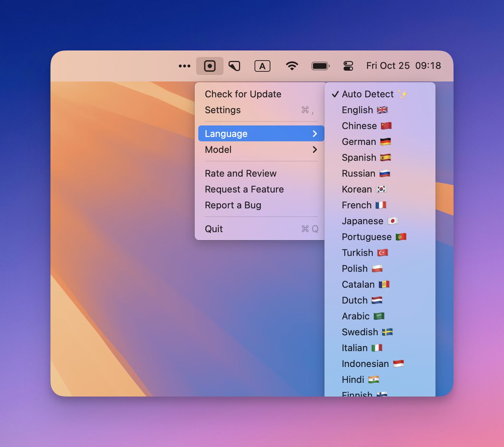Screen dimensions: 504x447
Task: Select Auto Detect language option
Action: click(x=368, y=94)
